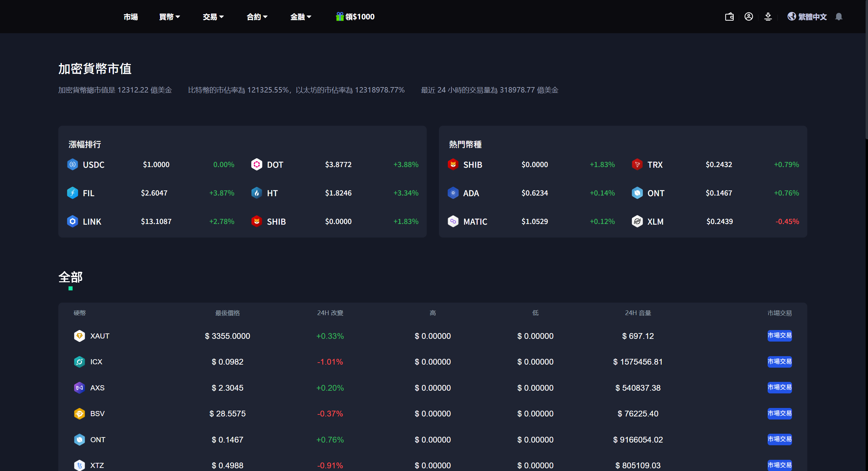The image size is (868, 471).
Task: Switch language via 繁體中文 selector
Action: [807, 17]
